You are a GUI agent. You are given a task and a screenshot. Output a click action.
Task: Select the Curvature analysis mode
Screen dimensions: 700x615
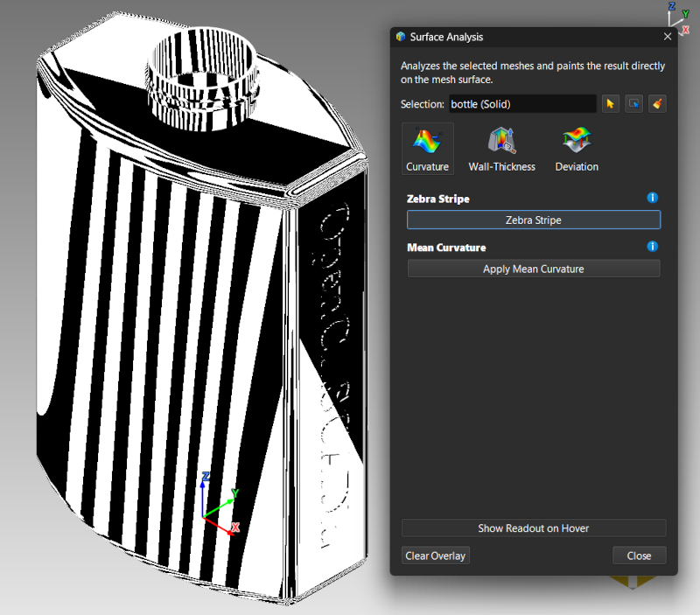pyautogui.click(x=427, y=149)
